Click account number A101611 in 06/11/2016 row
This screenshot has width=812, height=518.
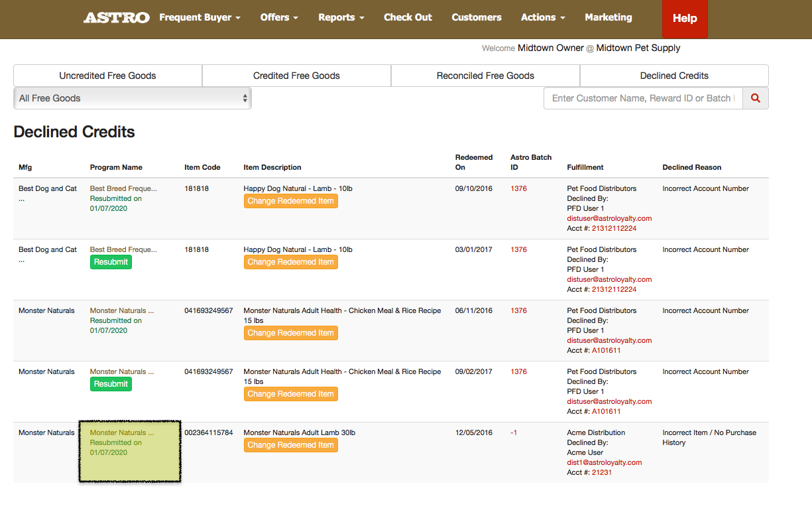(x=607, y=350)
